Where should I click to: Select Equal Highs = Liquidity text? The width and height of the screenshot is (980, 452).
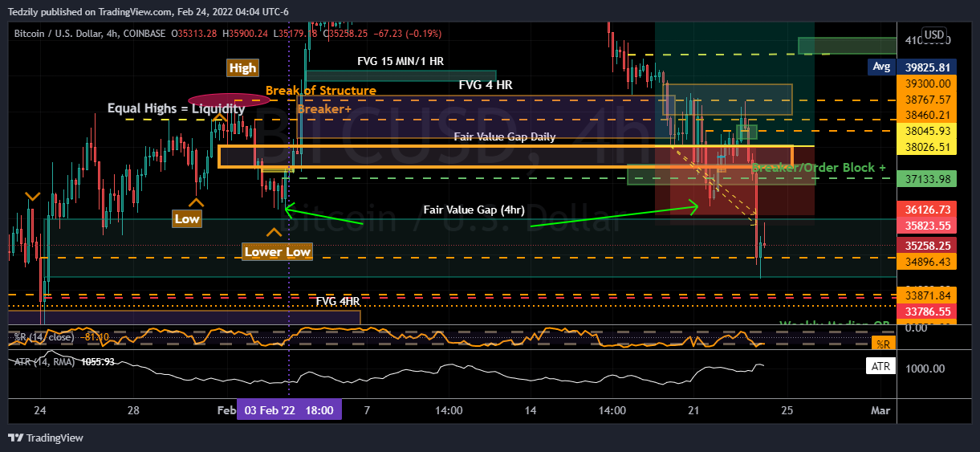click(177, 108)
